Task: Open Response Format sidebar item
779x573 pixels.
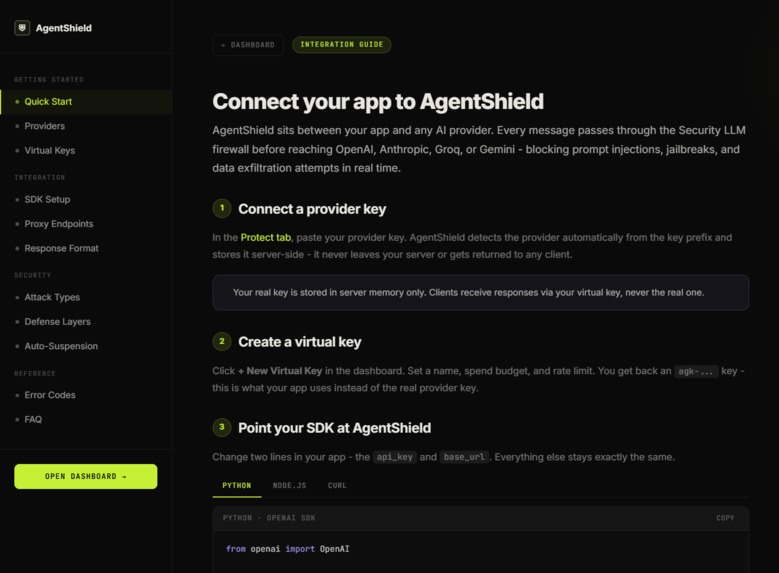Action: 86,248
